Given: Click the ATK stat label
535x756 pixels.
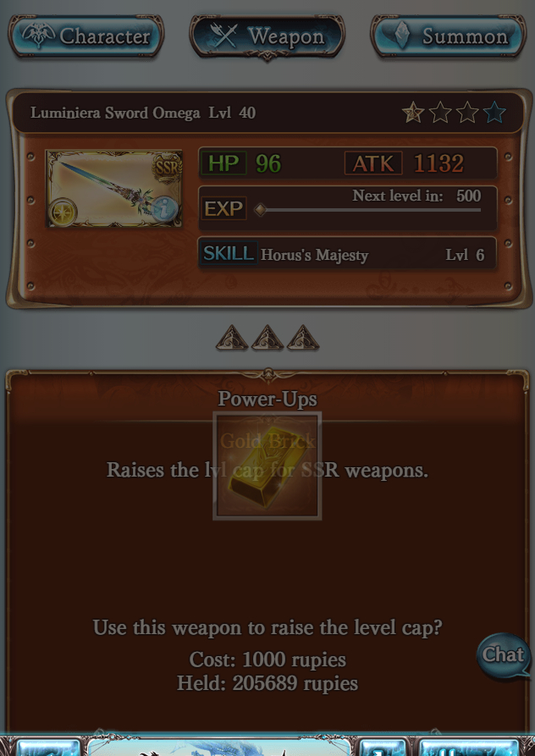Looking at the screenshot, I should click(373, 164).
